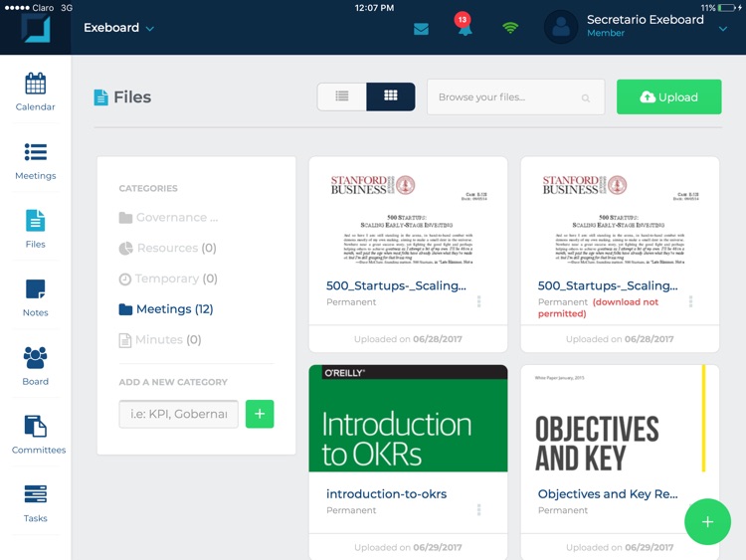Screen dimensions: 746x560
Task: Select the Minutes (0) category
Action: [x=160, y=340]
